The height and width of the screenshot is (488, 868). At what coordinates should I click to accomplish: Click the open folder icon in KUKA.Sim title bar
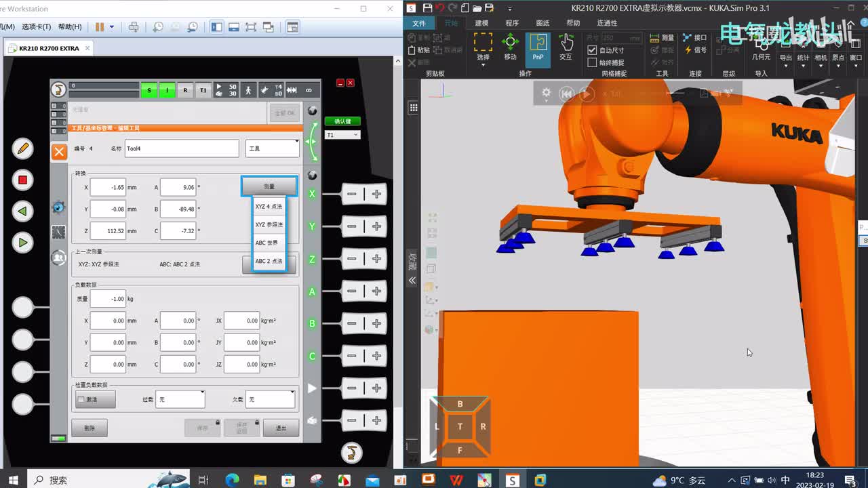pyautogui.click(x=477, y=8)
